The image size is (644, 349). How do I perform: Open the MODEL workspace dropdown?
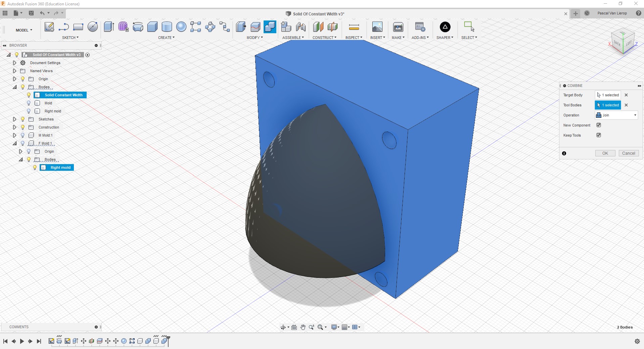coord(24,30)
